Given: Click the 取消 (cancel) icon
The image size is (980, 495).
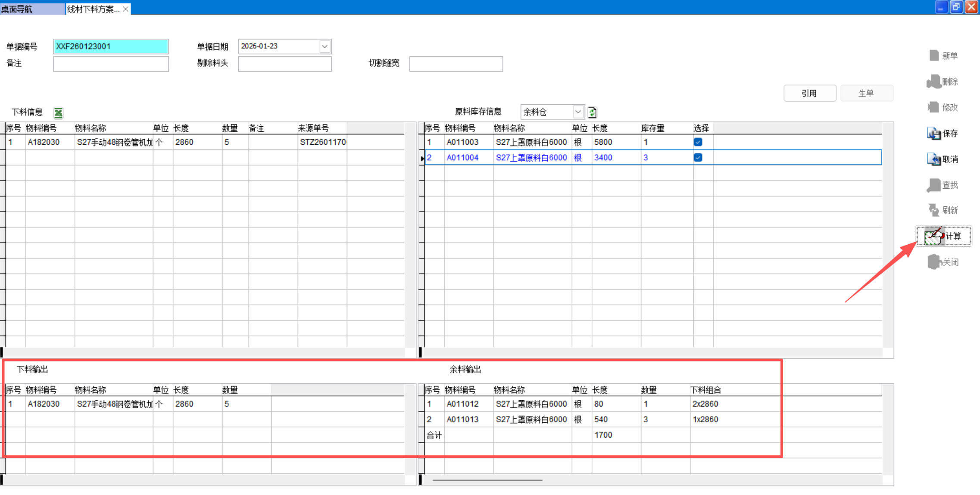Looking at the screenshot, I should tap(933, 159).
